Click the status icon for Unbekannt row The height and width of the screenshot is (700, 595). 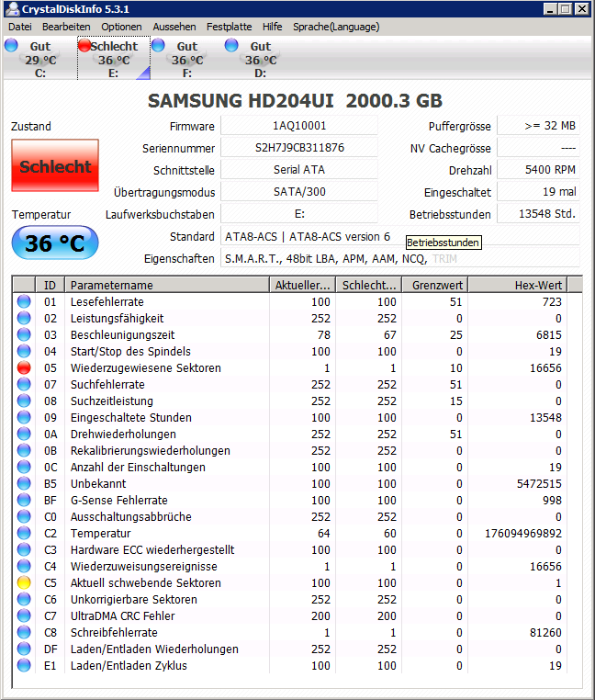[x=24, y=483]
